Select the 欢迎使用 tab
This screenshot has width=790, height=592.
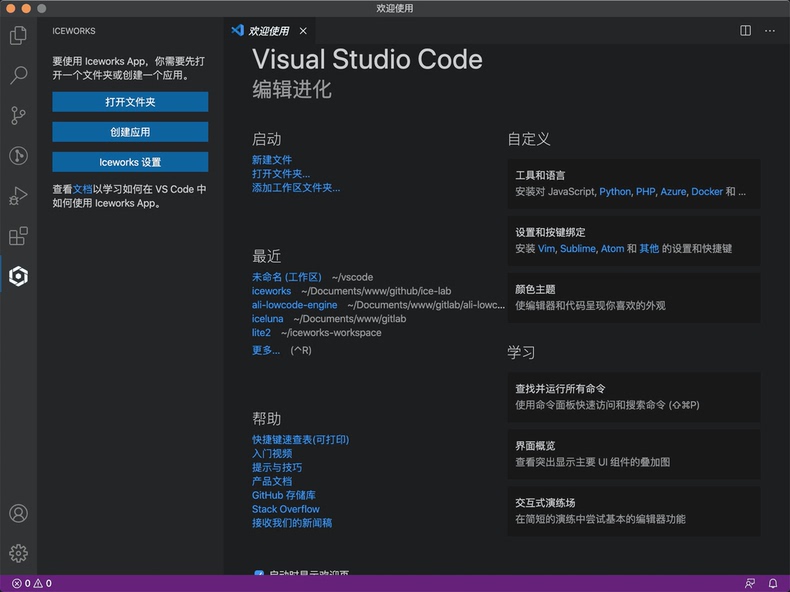268,31
